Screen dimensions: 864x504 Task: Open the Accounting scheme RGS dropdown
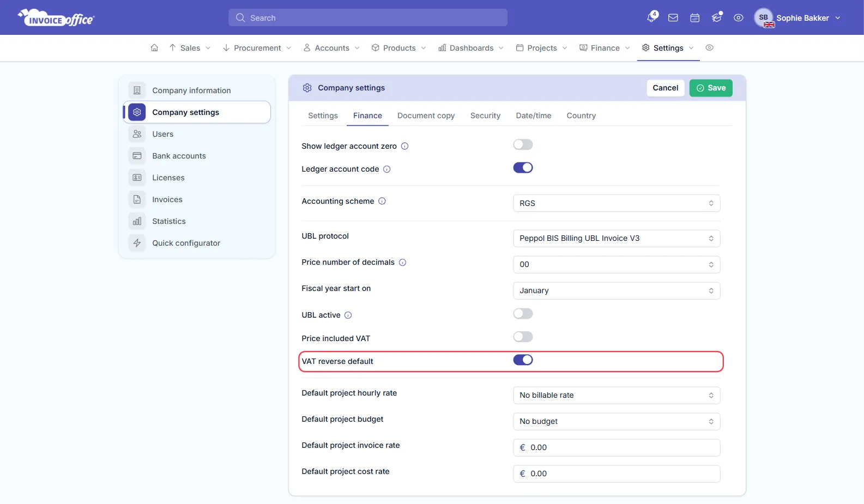[x=617, y=203]
